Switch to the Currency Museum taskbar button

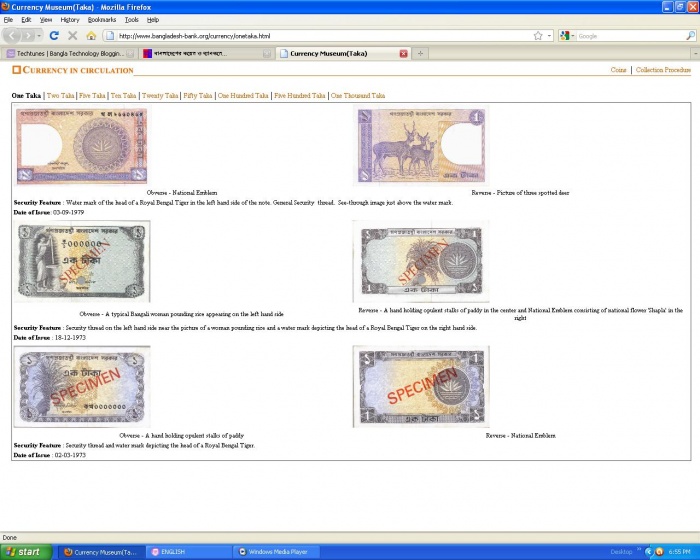101,552
